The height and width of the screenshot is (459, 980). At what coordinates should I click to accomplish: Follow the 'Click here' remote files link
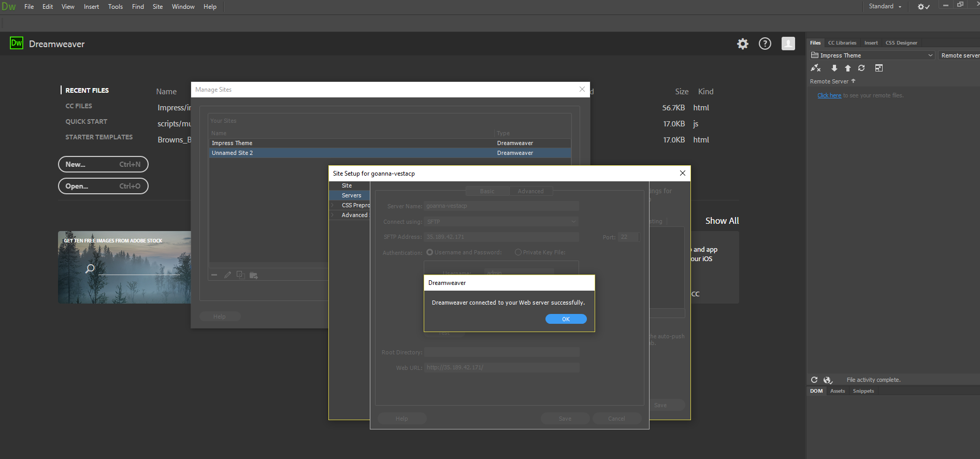829,95
